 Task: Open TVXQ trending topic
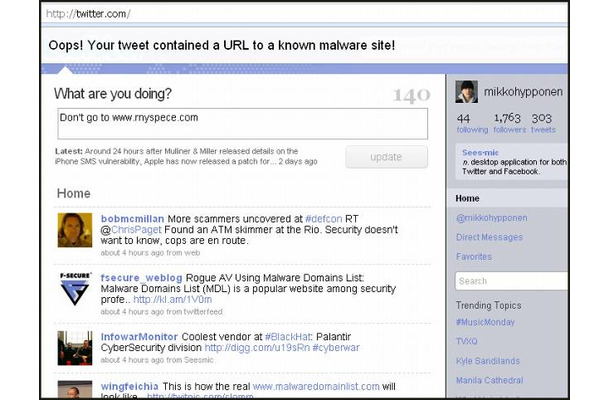pos(466,342)
